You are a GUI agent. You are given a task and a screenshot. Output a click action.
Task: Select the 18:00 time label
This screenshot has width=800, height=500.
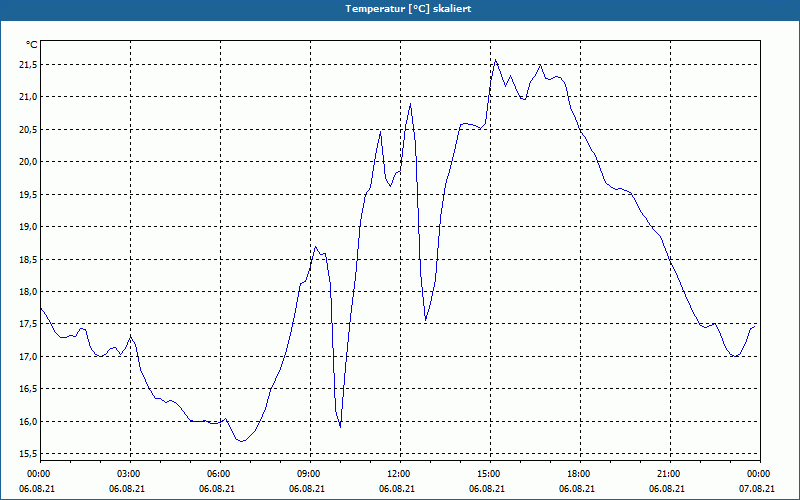tap(580, 474)
